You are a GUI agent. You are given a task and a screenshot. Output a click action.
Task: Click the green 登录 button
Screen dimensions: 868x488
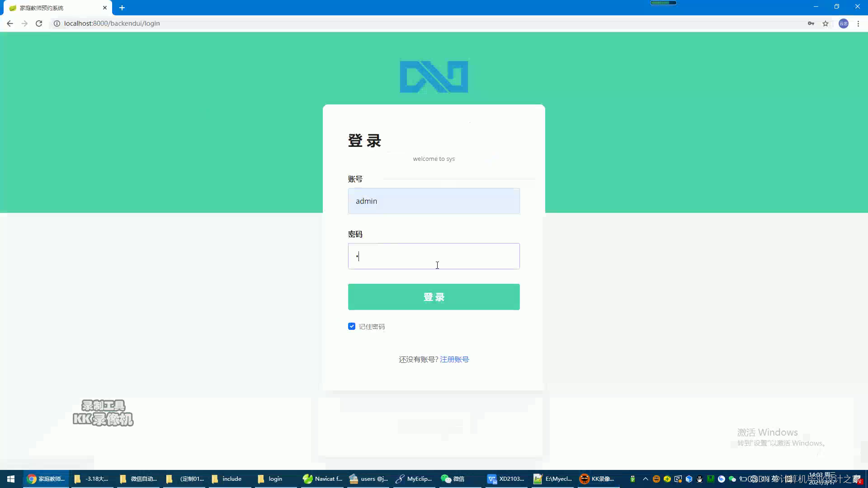click(434, 297)
